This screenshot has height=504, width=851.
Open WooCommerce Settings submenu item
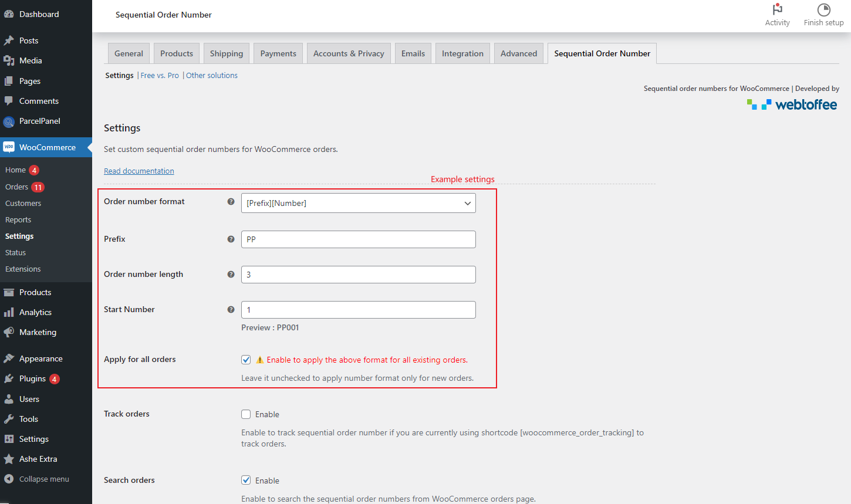[19, 236]
